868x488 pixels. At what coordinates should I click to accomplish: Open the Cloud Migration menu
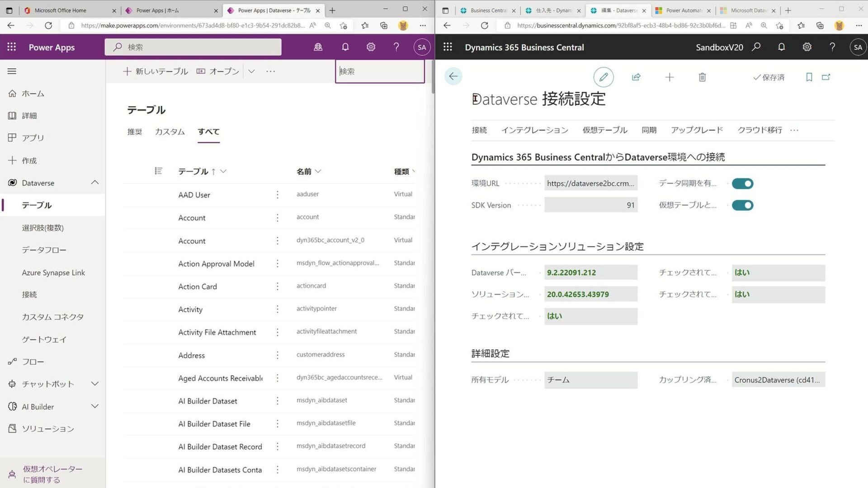click(x=759, y=130)
